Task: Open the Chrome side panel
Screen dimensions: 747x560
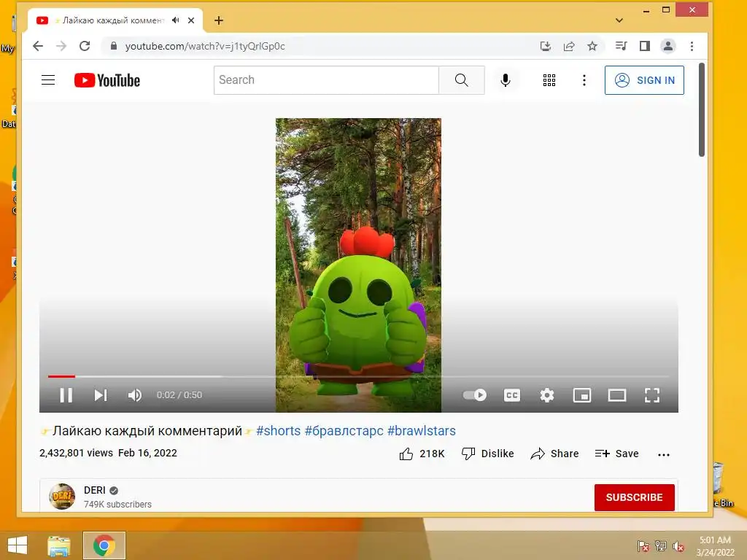Action: (x=645, y=46)
